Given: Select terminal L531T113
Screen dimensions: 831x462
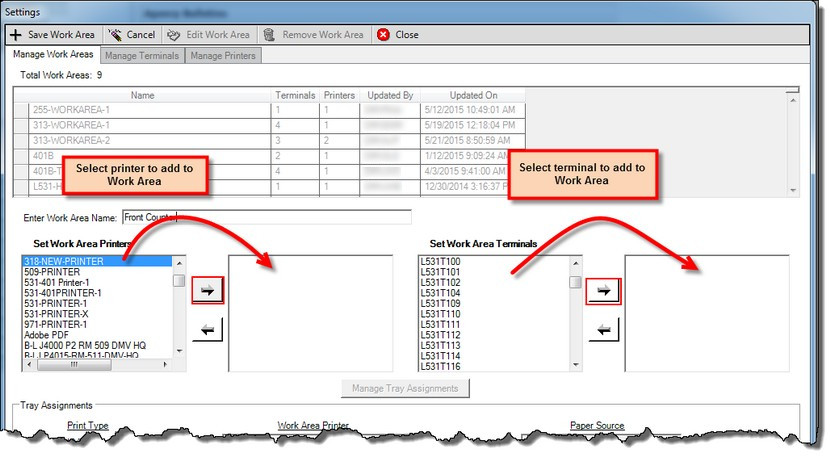Looking at the screenshot, I should point(440,345).
